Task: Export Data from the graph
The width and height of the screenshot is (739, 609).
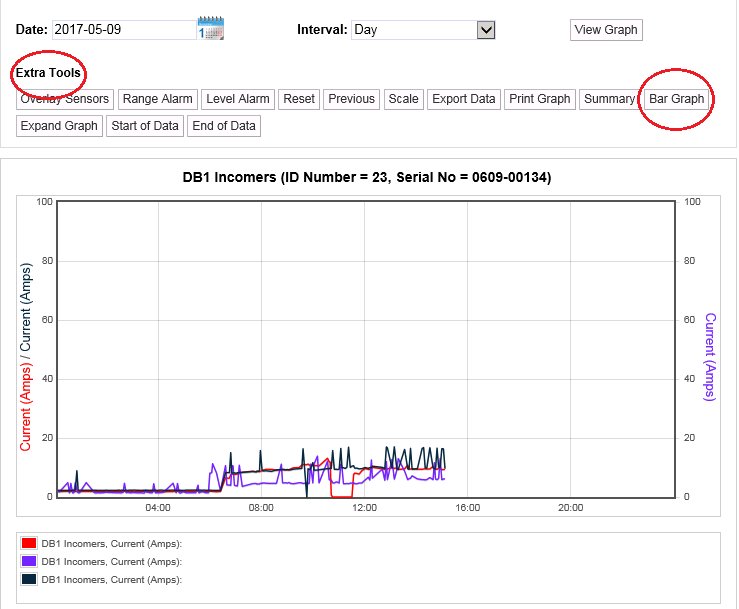Action: 463,99
